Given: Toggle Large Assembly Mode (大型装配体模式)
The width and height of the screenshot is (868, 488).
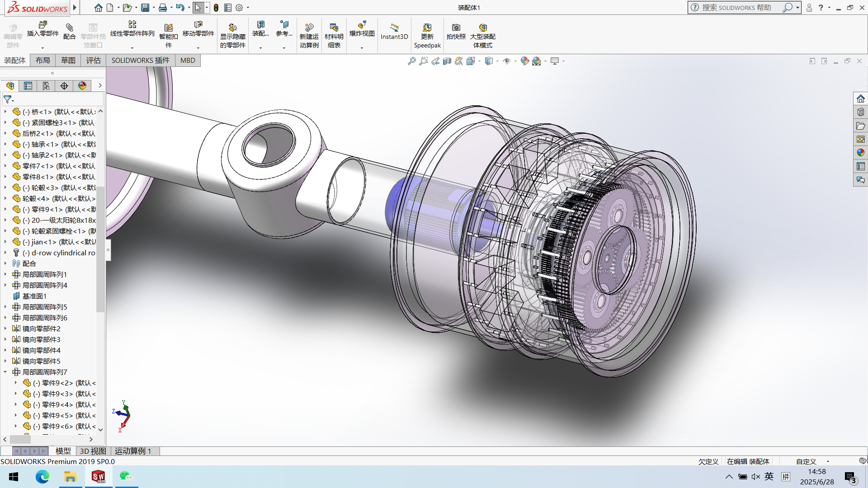Looking at the screenshot, I should pyautogui.click(x=482, y=28).
